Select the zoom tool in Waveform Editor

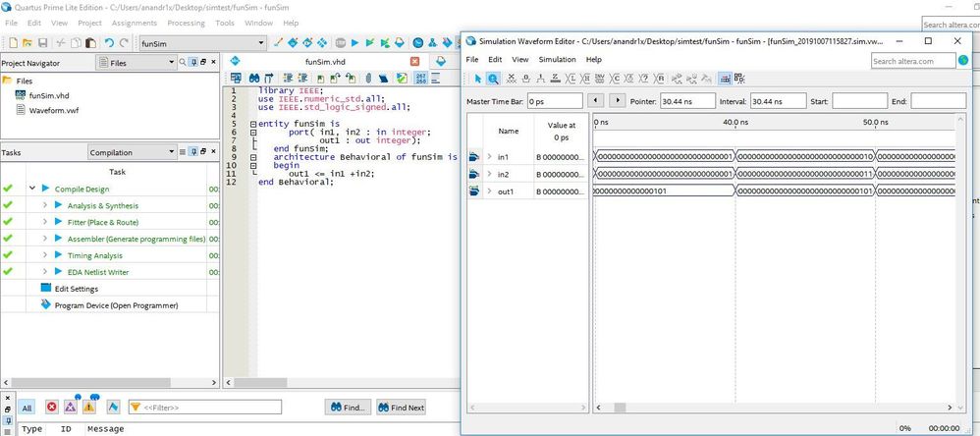(494, 79)
